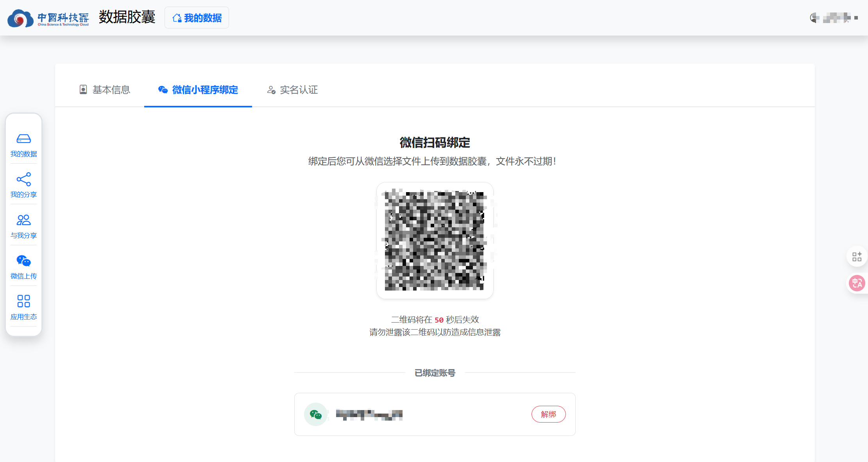Click the China Science & Technology Cloud logo
Viewport: 868px width, 462px height.
(x=48, y=18)
